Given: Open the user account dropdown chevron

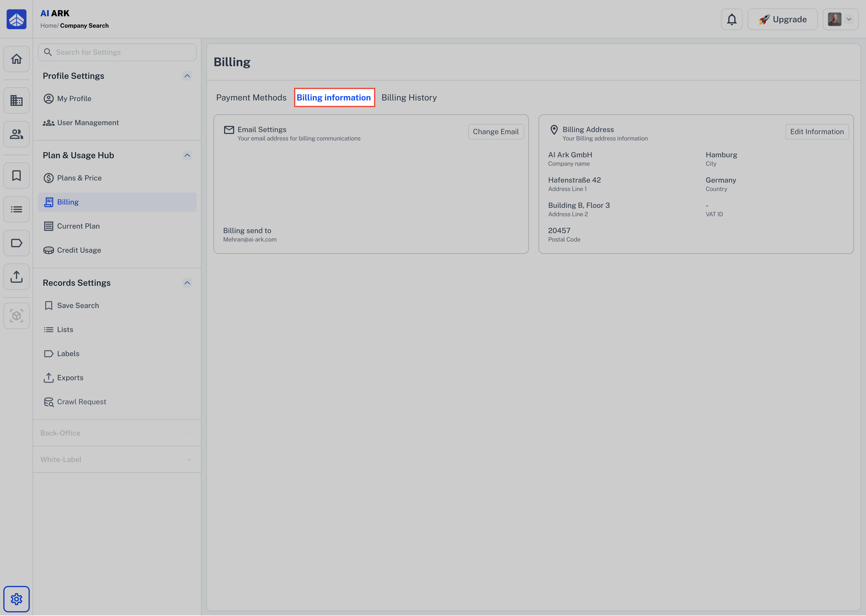Looking at the screenshot, I should click(x=849, y=19).
